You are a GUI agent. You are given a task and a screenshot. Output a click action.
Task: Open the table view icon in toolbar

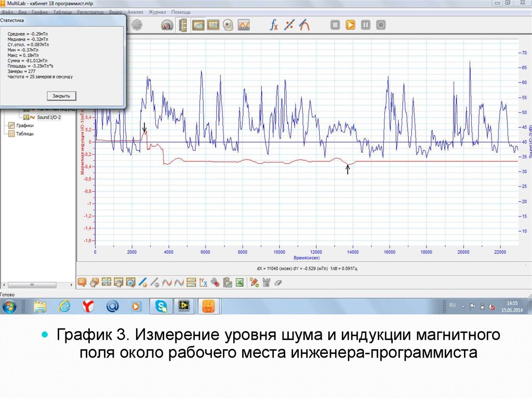click(x=213, y=24)
